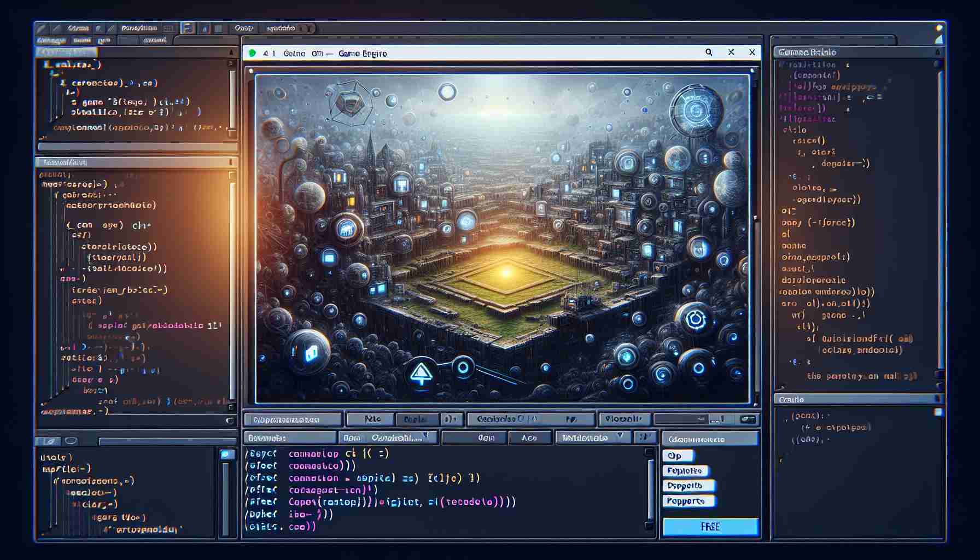Click the 'Fepioito' button
980x560 pixels.
(x=685, y=471)
